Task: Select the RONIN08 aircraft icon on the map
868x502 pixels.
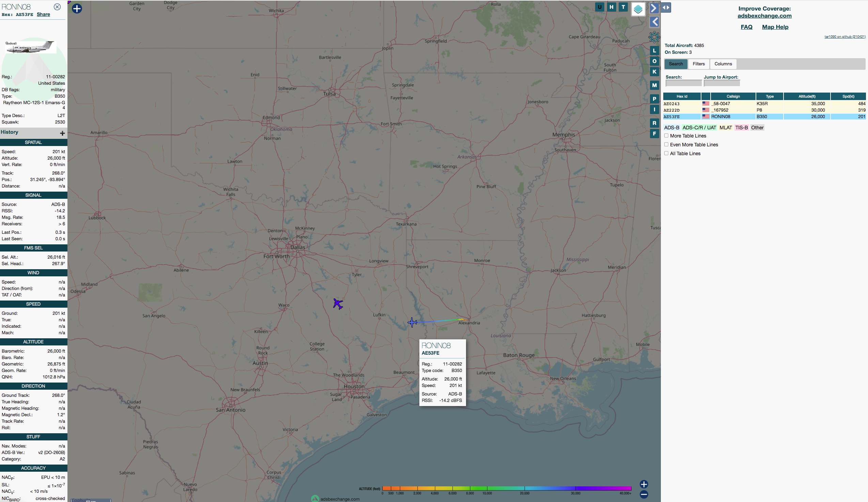Action: (412, 322)
